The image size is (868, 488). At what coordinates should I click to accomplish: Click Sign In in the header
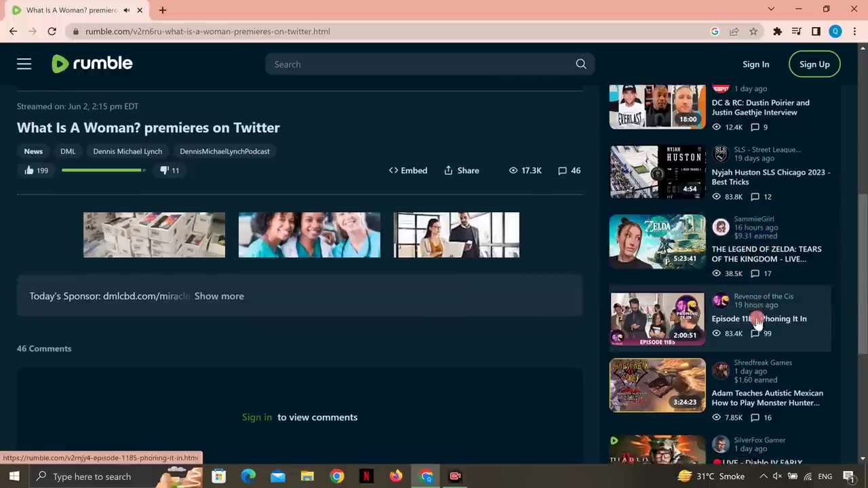click(x=755, y=64)
